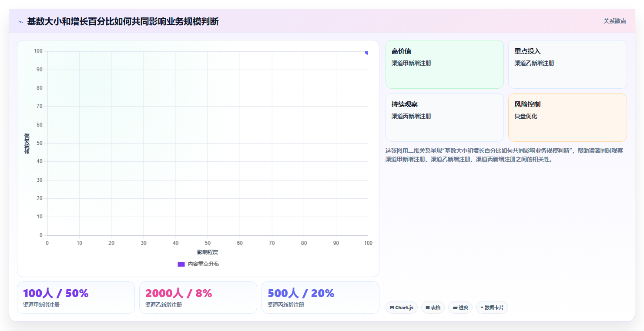Click the 100人 / 50% stat card

(76, 298)
